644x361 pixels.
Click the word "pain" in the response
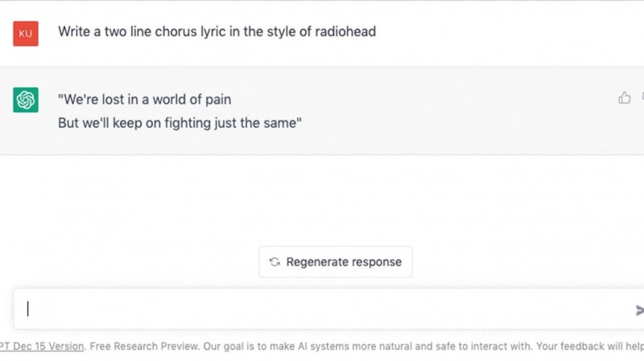point(218,100)
